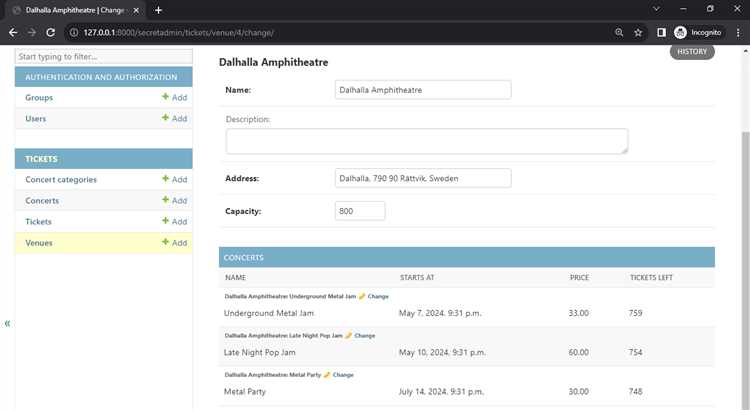Open the Concert categories sidebar link

pos(61,179)
